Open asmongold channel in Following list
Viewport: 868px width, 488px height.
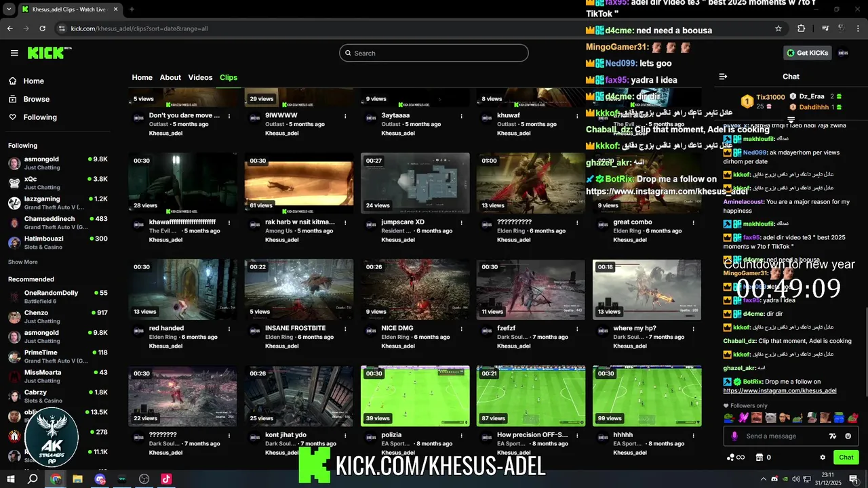pos(58,163)
